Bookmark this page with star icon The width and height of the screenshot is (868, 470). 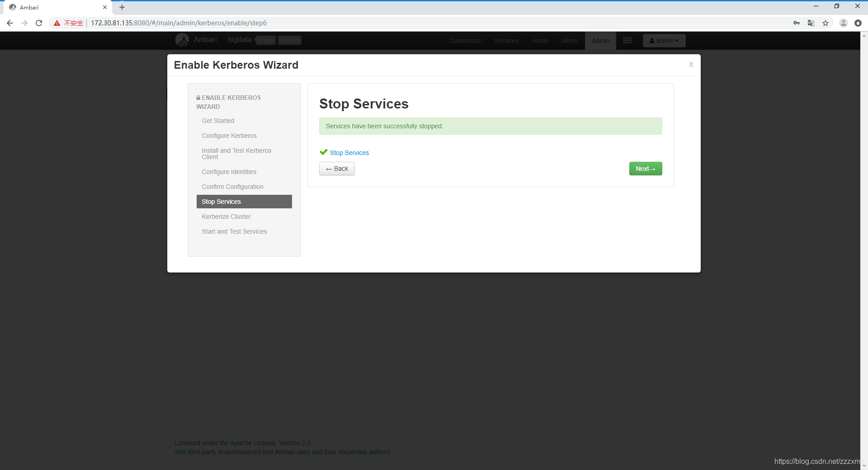826,23
